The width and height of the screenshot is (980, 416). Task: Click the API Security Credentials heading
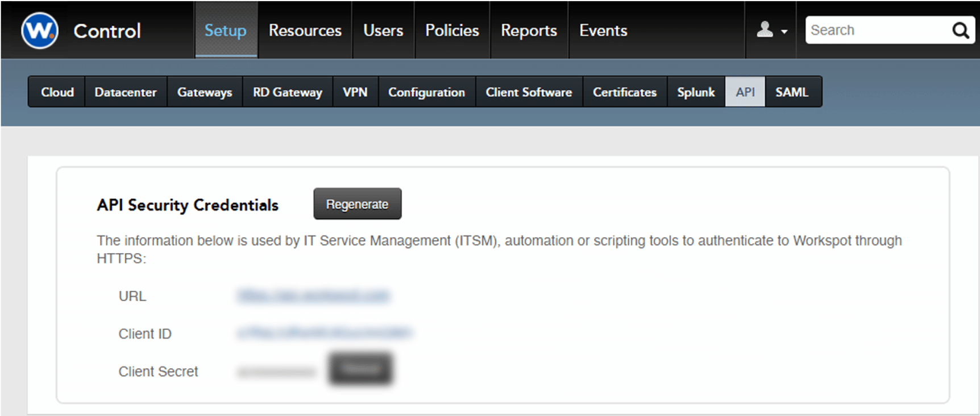tap(188, 205)
